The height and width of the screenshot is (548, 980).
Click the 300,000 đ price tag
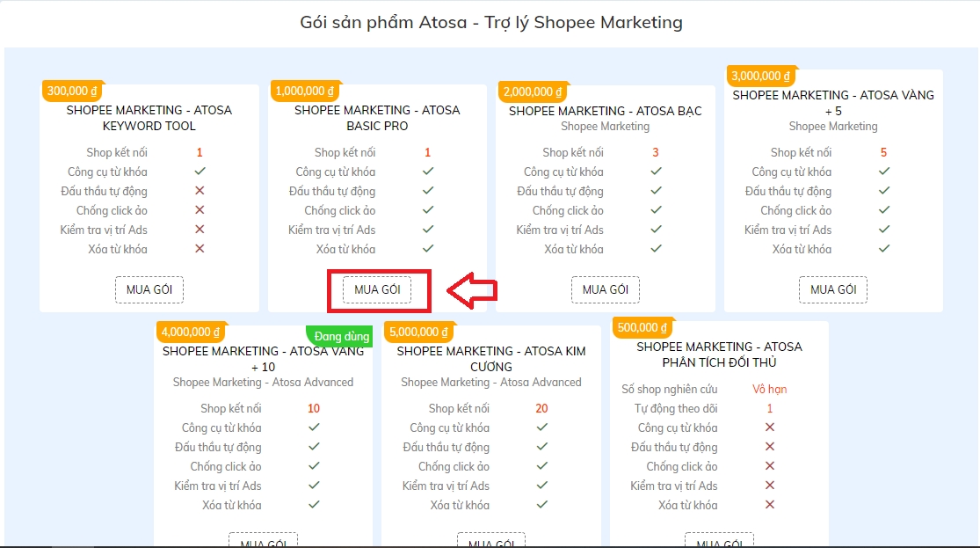click(x=73, y=91)
